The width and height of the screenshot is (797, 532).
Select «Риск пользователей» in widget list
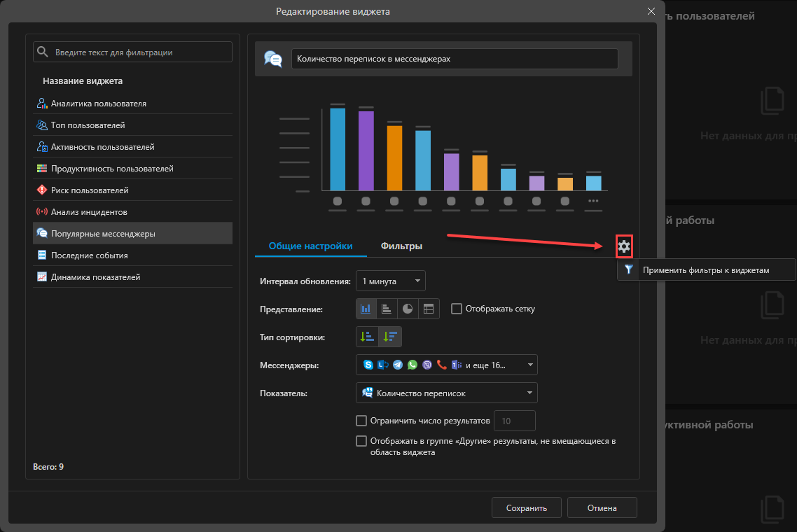tap(90, 190)
